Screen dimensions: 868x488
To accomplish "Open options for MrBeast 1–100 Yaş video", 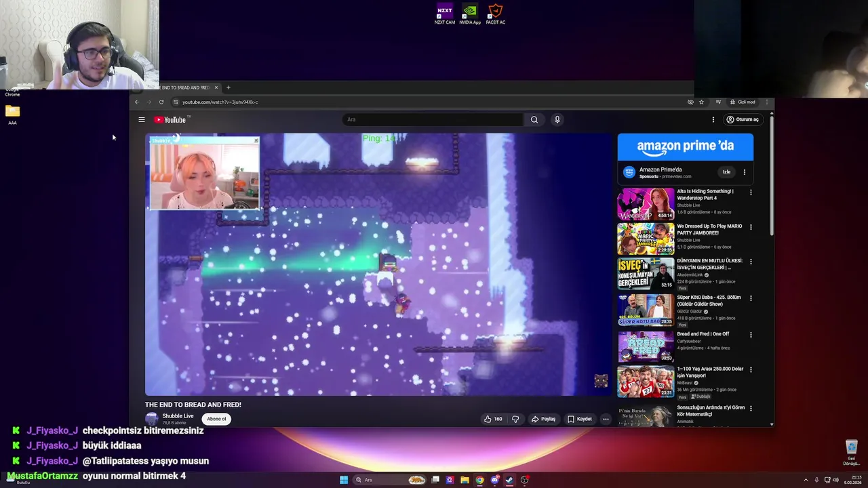I will 751,369.
